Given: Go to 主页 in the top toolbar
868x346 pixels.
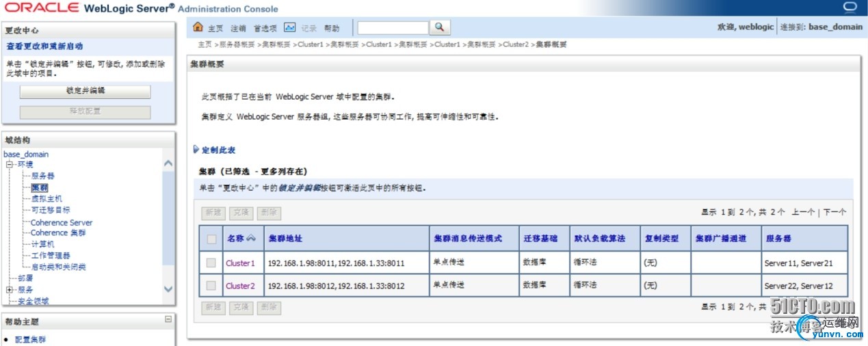Looking at the screenshot, I should pyautogui.click(x=215, y=29).
